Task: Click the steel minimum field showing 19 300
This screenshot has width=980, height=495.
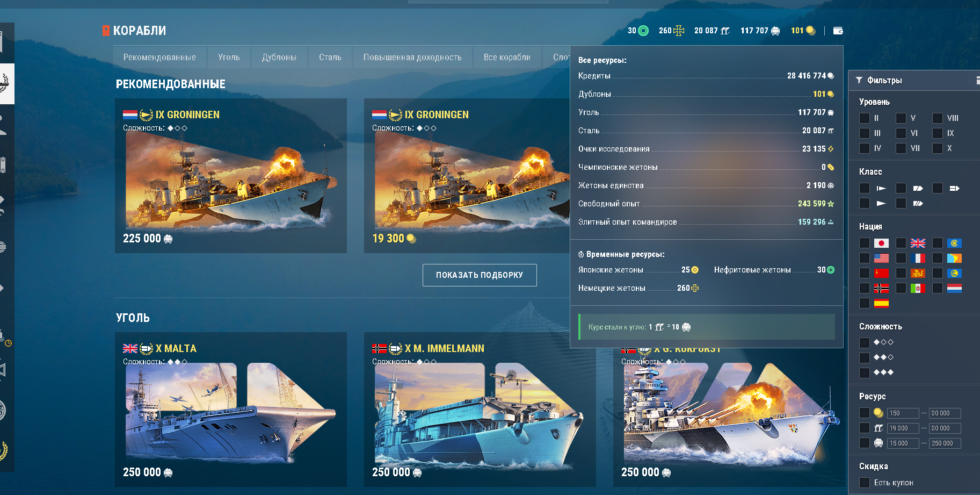Action: tap(903, 428)
